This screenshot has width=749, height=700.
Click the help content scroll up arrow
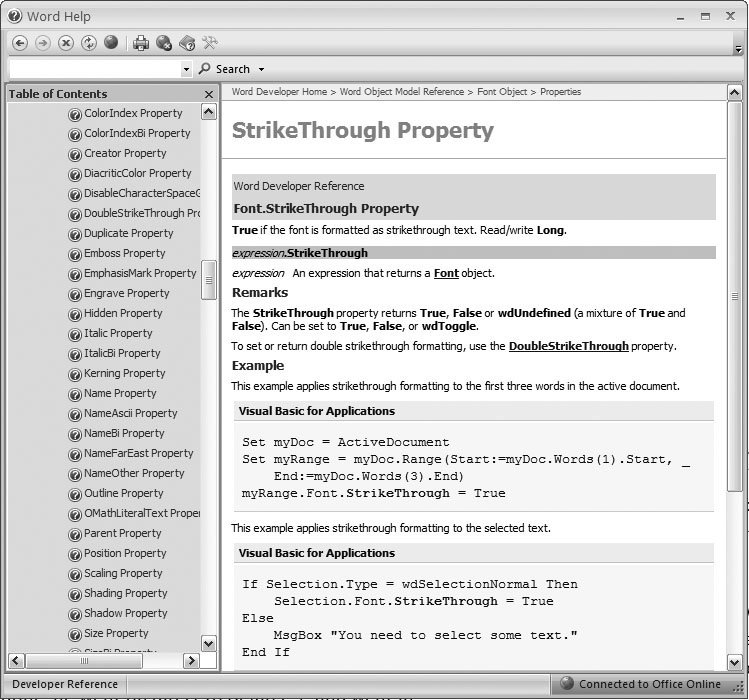pyautogui.click(x=735, y=93)
